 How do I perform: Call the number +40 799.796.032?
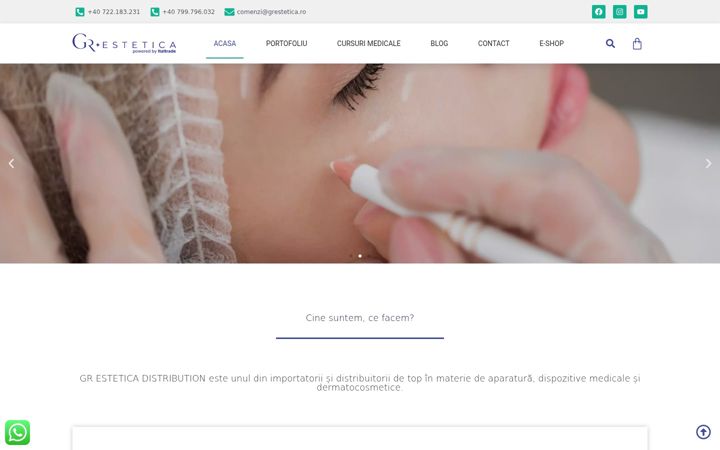click(189, 12)
